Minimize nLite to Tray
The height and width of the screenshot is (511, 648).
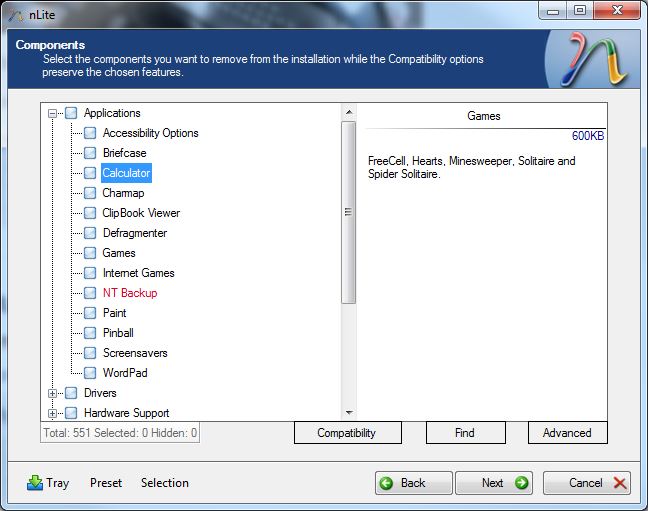pyautogui.click(x=48, y=483)
